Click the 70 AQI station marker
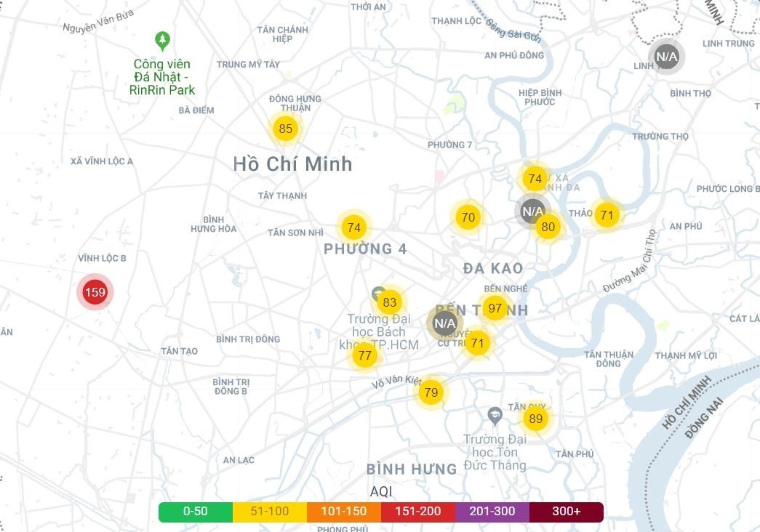Viewport: 760px width, 532px height. 468,217
